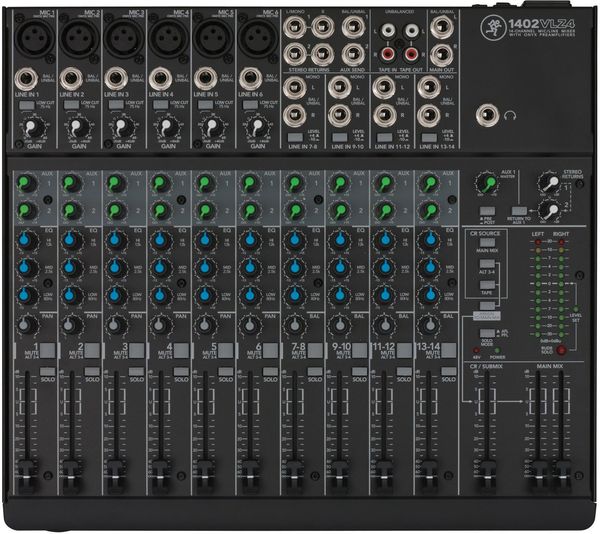Mute channel 3 with its Mute button
Screen dimensions: 600x534
tap(137, 350)
